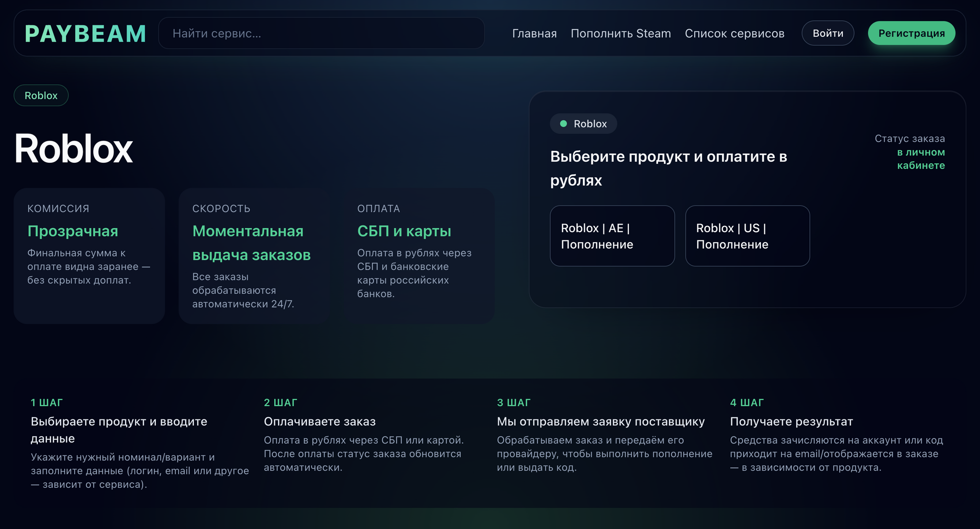Click step 3 heading about заявку поставщику
This screenshot has height=529, width=980.
click(x=601, y=421)
